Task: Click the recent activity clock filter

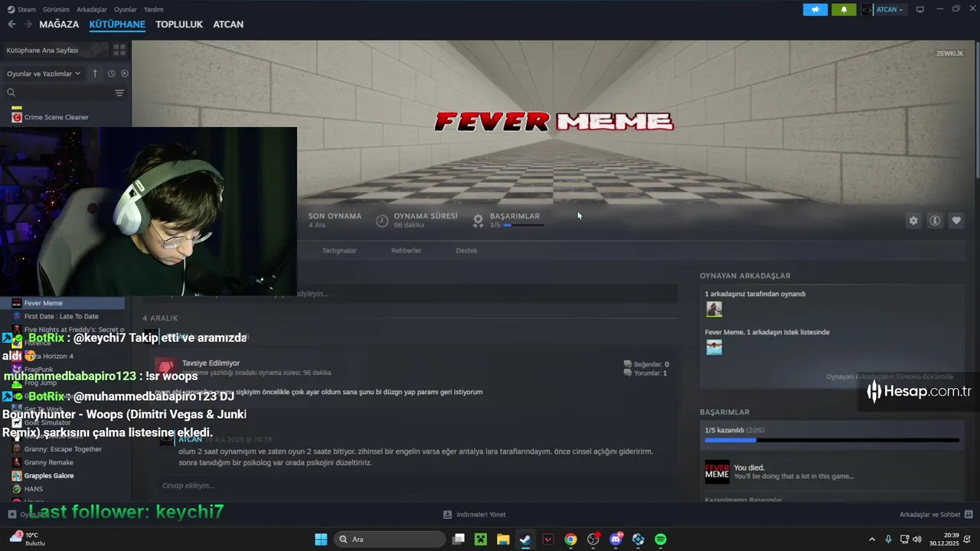Action: pyautogui.click(x=111, y=73)
